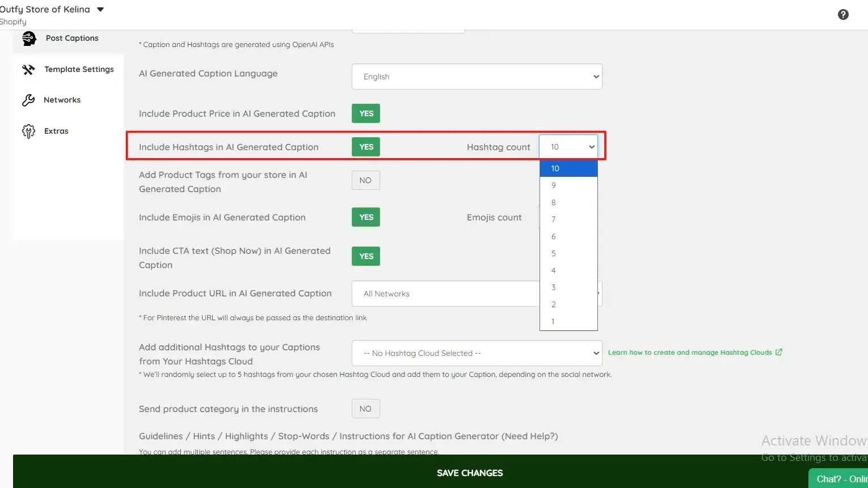Open the help question mark icon
This screenshot has height=488, width=868.
pos(843,15)
